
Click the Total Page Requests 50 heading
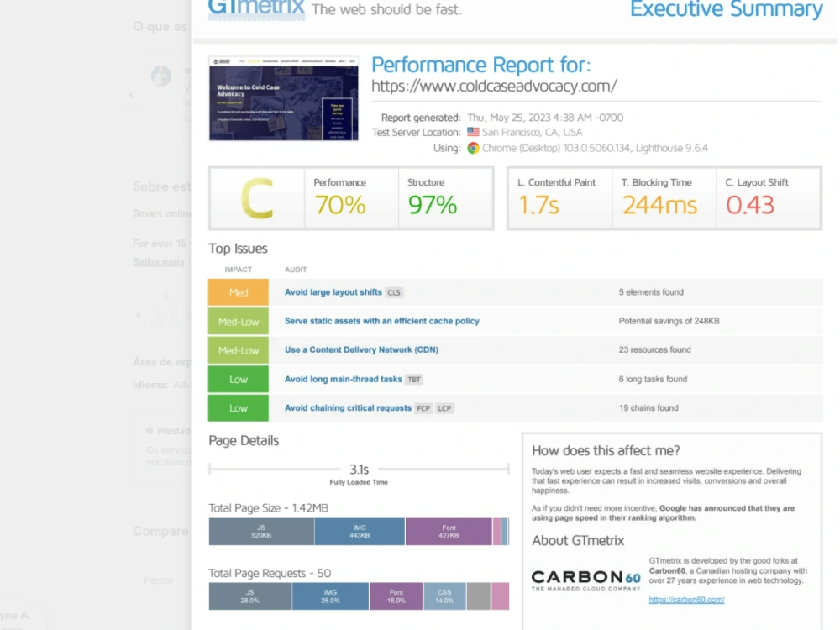[270, 573]
